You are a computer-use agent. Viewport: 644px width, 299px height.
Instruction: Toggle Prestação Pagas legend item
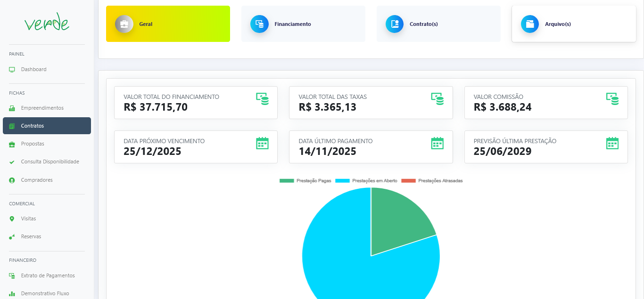(x=305, y=181)
